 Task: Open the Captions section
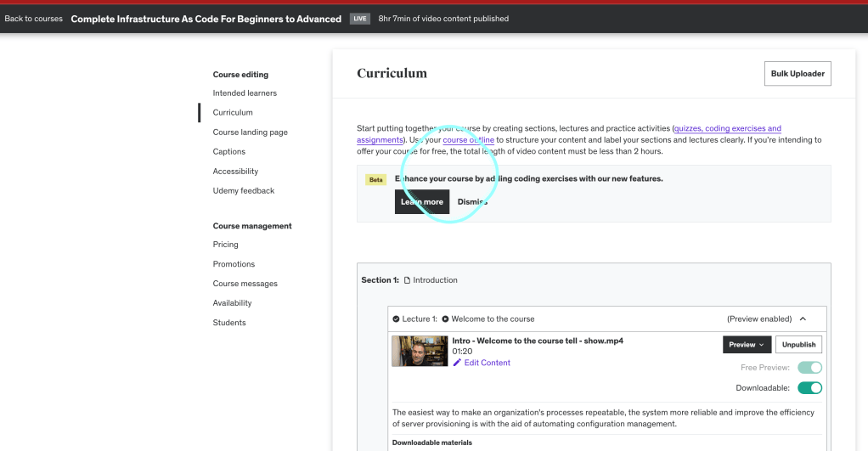228,152
